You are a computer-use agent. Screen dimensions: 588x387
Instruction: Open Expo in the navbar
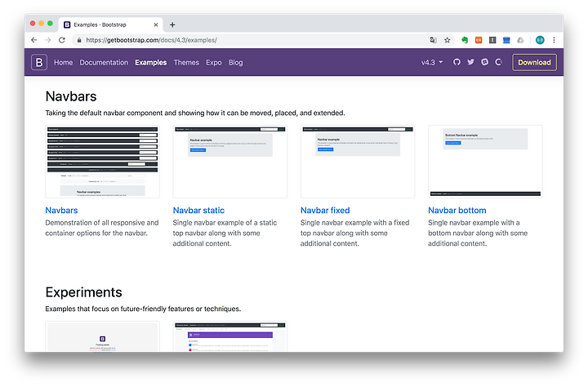[214, 62]
